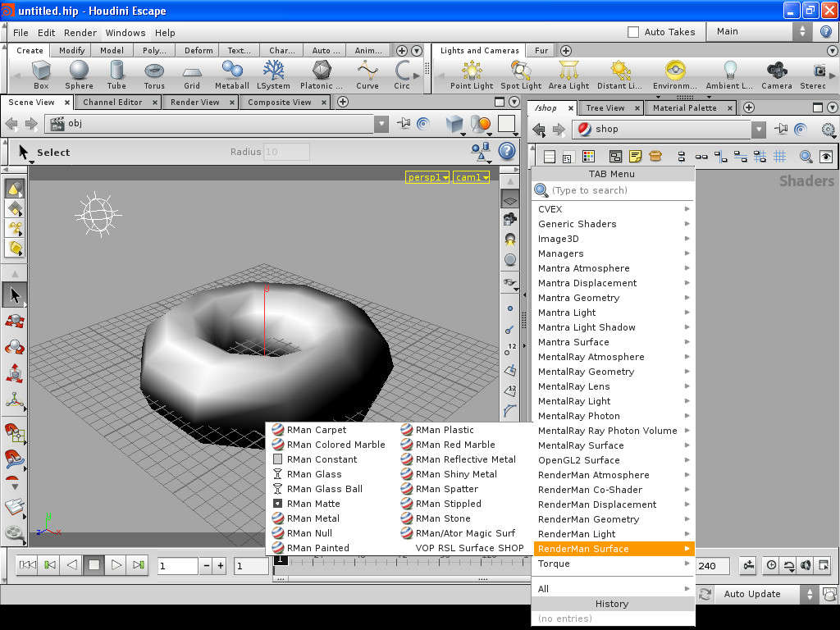
Task: Open the cam1 camera menu
Action: [x=472, y=177]
